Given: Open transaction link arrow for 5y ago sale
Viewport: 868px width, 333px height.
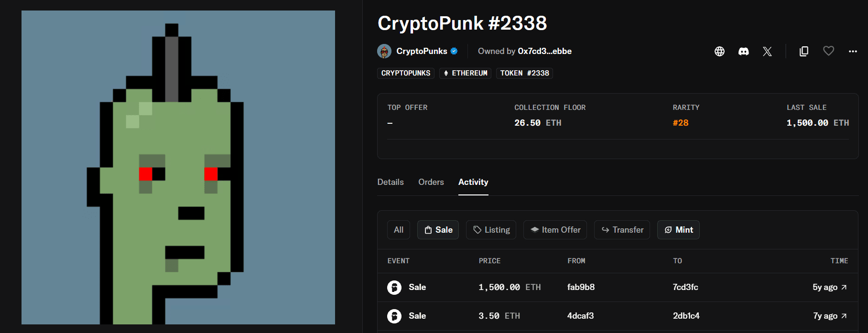Looking at the screenshot, I should pyautogui.click(x=844, y=287).
